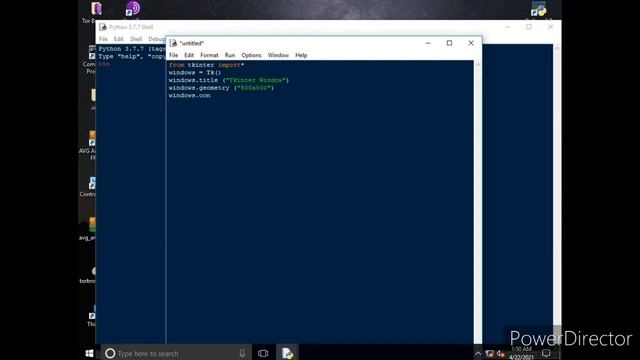Image resolution: width=640 pixels, height=360 pixels.
Task: Click the line 'windows = Tk()'
Action: [x=194, y=73]
